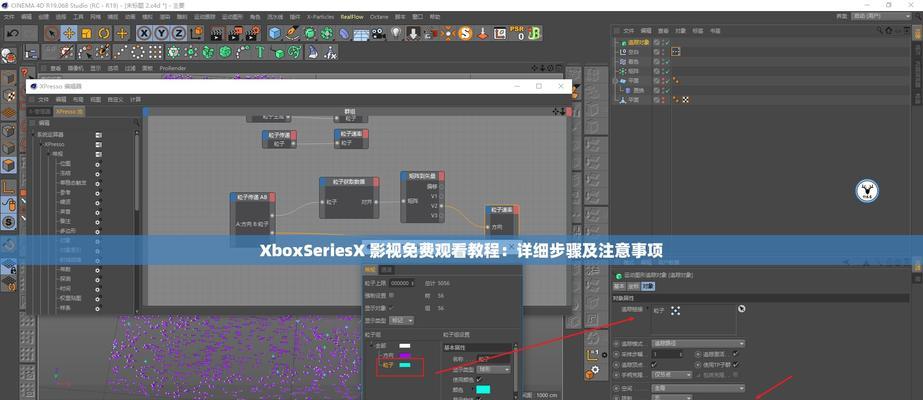The width and height of the screenshot is (923, 400).
Task: Click the coordinate system icon after Z
Action: [x=197, y=34]
